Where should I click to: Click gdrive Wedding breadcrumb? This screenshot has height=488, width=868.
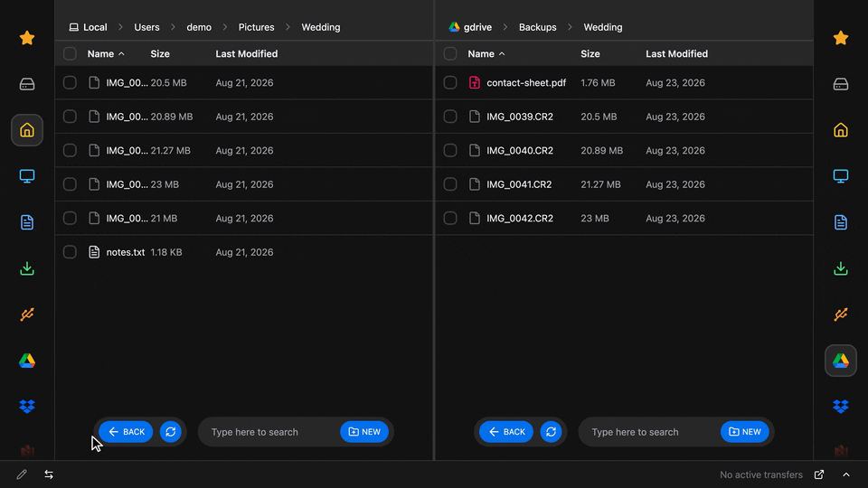click(x=603, y=27)
